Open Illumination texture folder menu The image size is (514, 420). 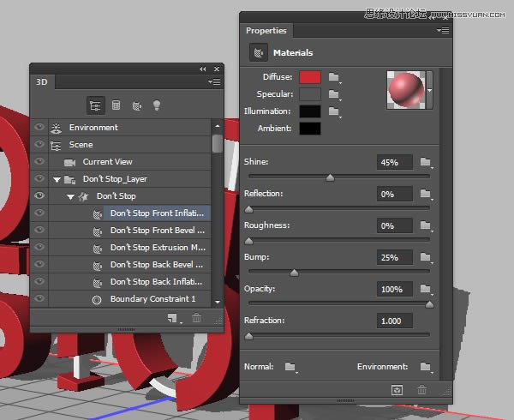pos(334,111)
